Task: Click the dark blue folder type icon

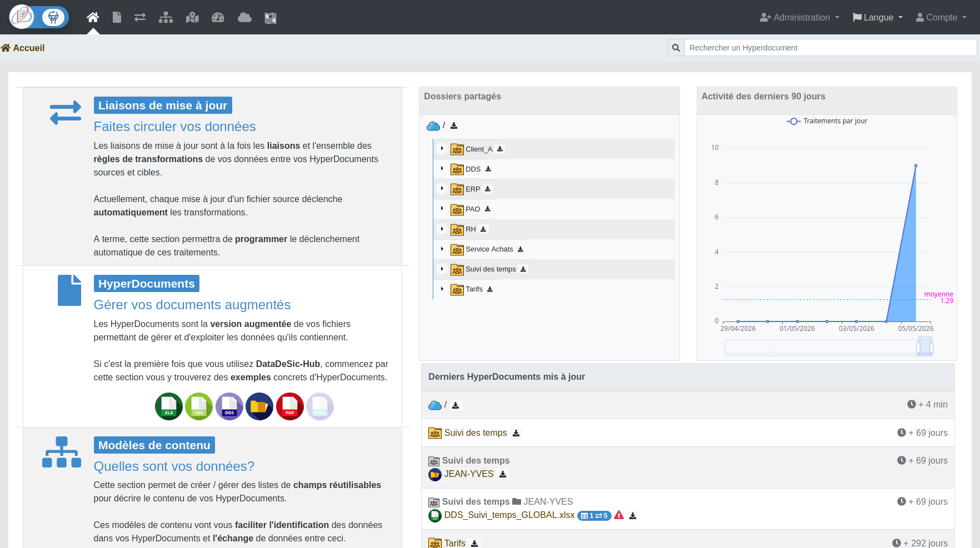Action: pos(259,406)
